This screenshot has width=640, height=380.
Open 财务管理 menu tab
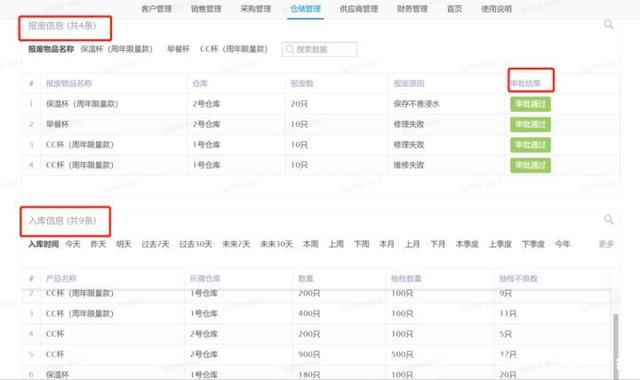pyautogui.click(x=412, y=9)
